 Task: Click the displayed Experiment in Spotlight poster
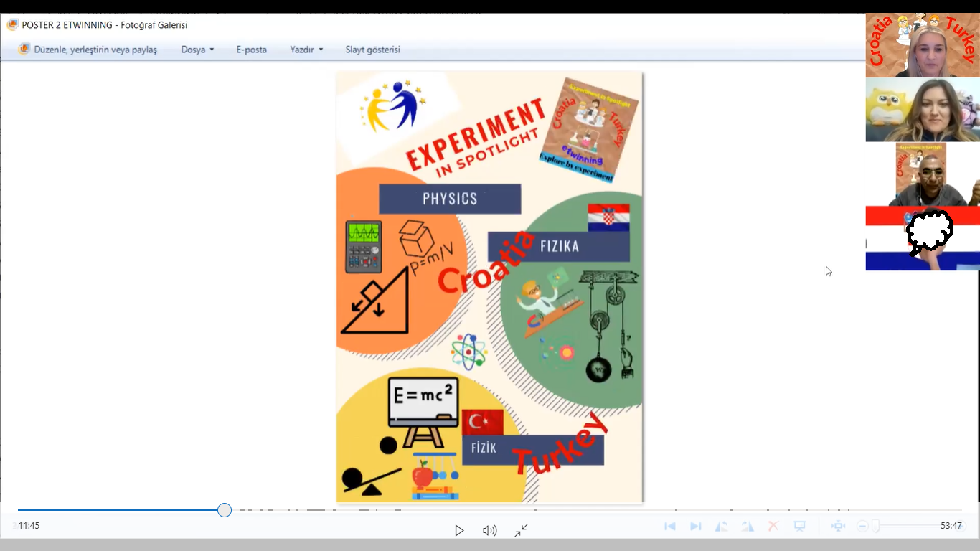tap(489, 286)
